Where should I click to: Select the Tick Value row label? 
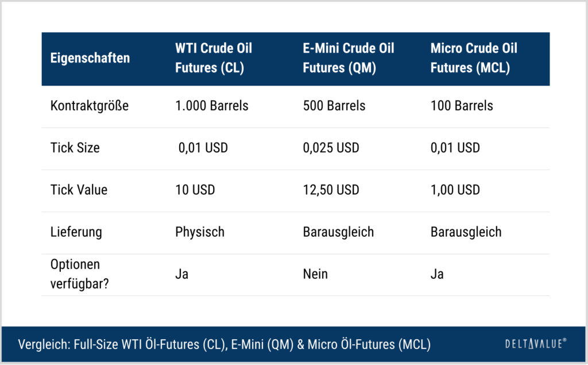coord(79,190)
